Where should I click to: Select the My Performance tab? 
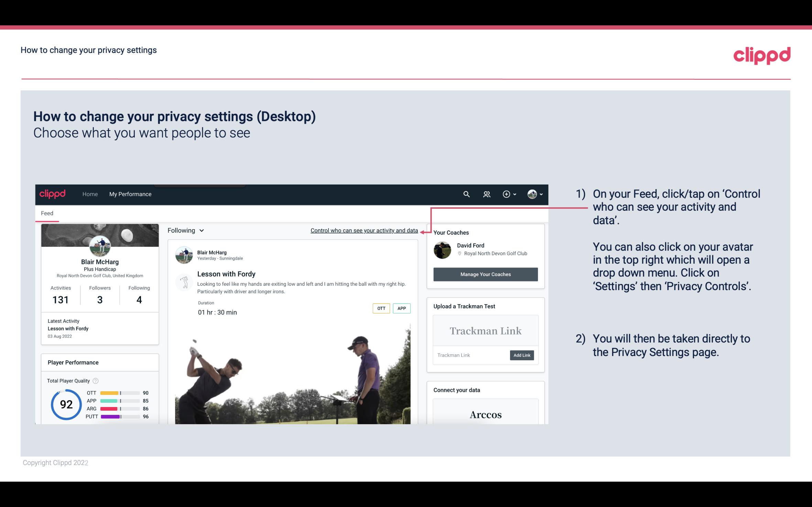tap(130, 194)
